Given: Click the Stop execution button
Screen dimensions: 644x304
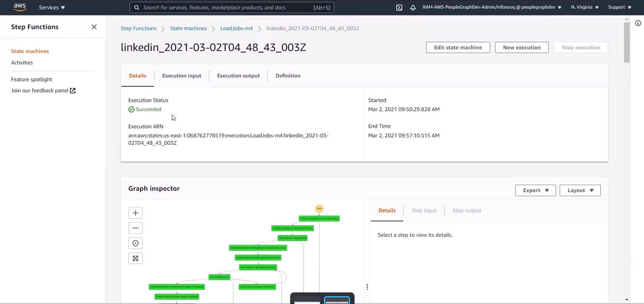Looking at the screenshot, I should [581, 47].
